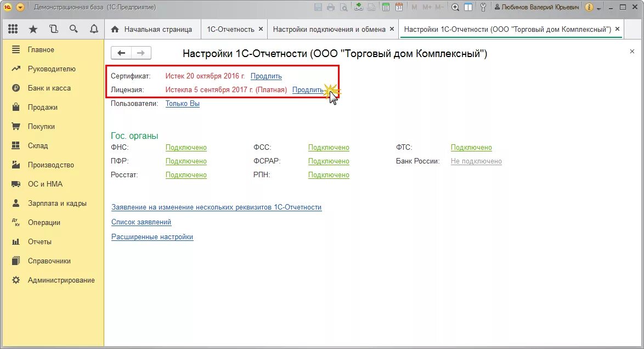Open the About info icon
644x349 pixels.
(x=589, y=7)
